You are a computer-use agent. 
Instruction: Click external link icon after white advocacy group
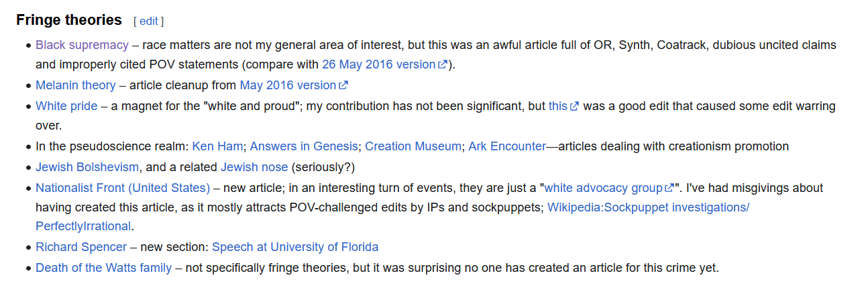[x=669, y=187]
